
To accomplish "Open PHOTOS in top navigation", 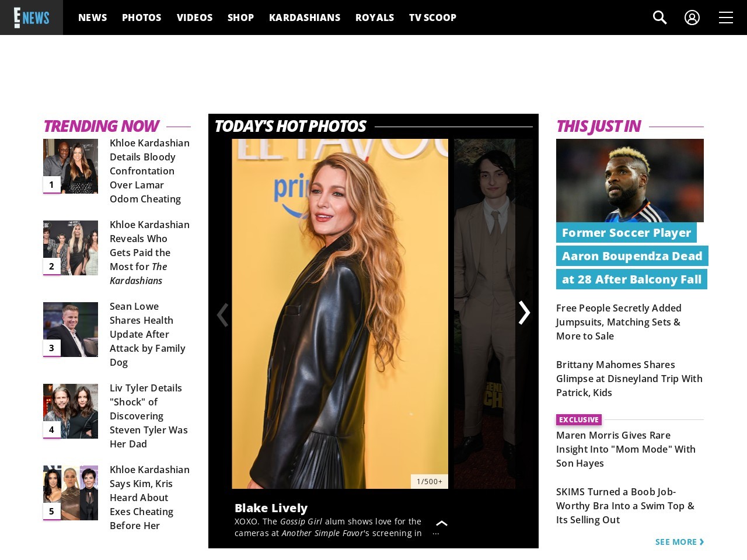I will [142, 17].
